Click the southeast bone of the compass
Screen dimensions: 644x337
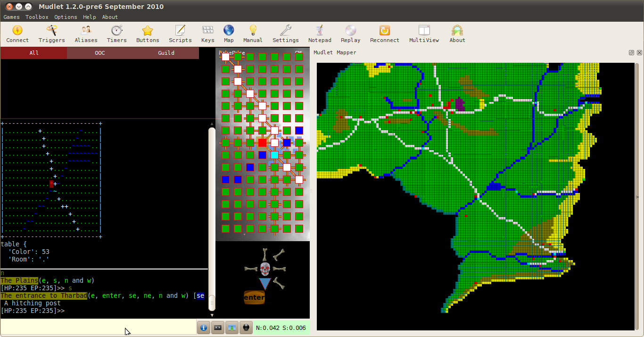(279, 283)
